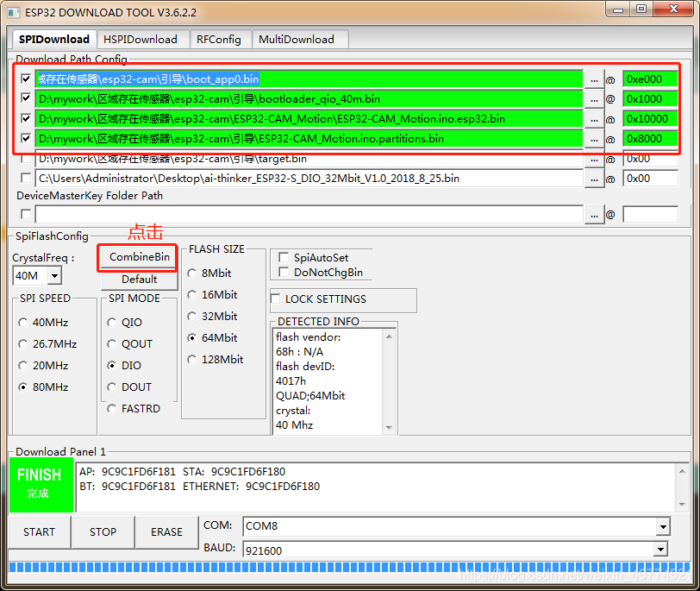The width and height of the screenshot is (700, 591).
Task: Open the BAUD rate 921600 dropdown
Action: pos(659,550)
